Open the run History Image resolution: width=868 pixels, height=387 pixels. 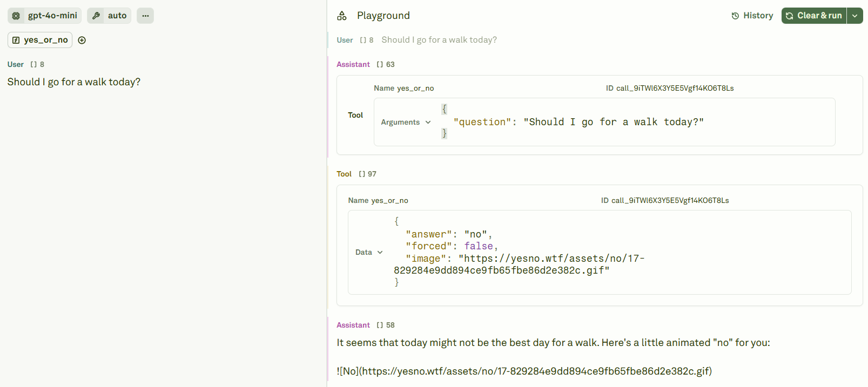(x=752, y=16)
